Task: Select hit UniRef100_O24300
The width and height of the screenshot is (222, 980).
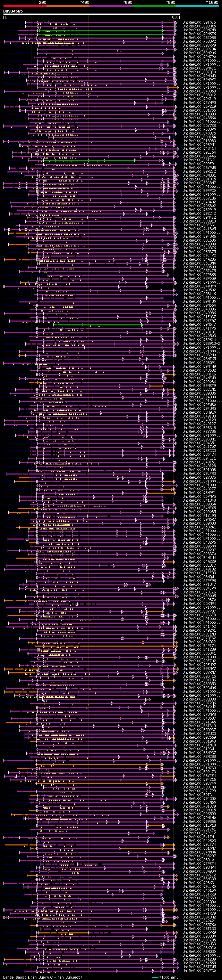Action: point(199,397)
